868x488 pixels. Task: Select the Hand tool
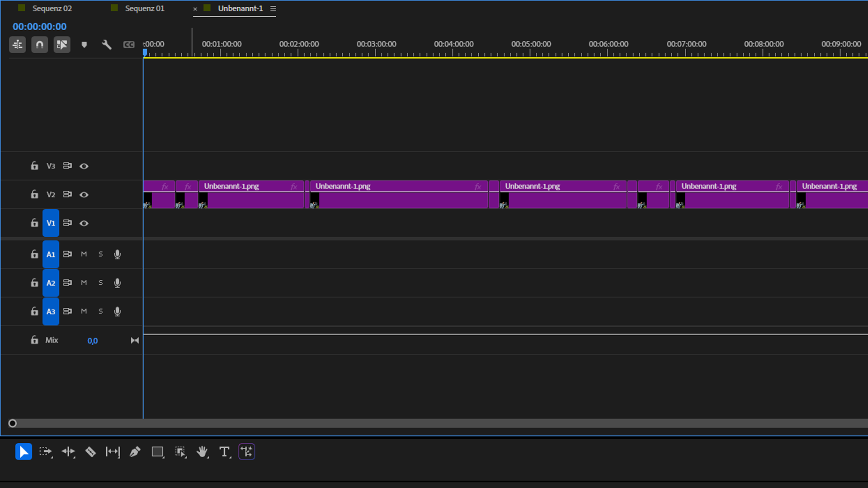pos(202,452)
